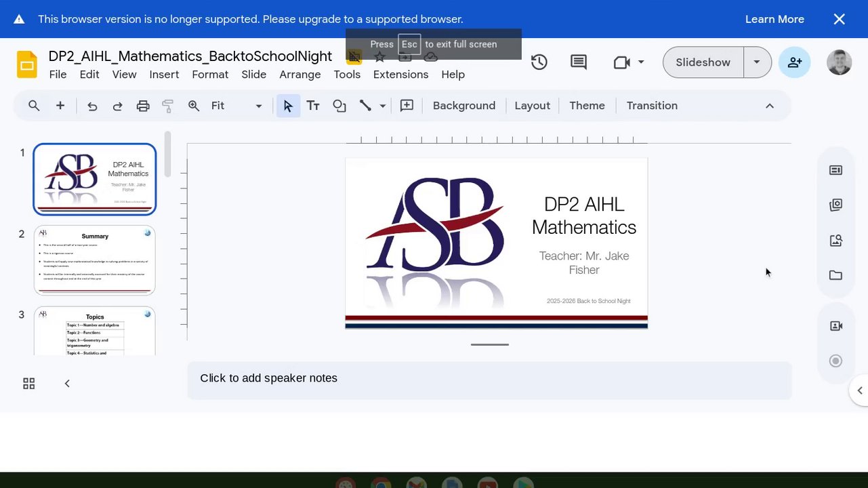This screenshot has width=868, height=488.
Task: Open the Google Slides home logo
Action: point(27,65)
